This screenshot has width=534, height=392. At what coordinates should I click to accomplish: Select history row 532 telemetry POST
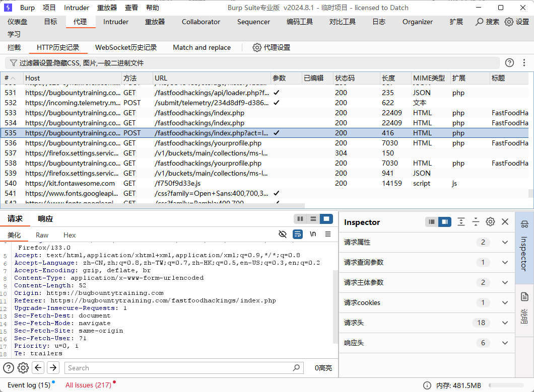[x=264, y=103]
